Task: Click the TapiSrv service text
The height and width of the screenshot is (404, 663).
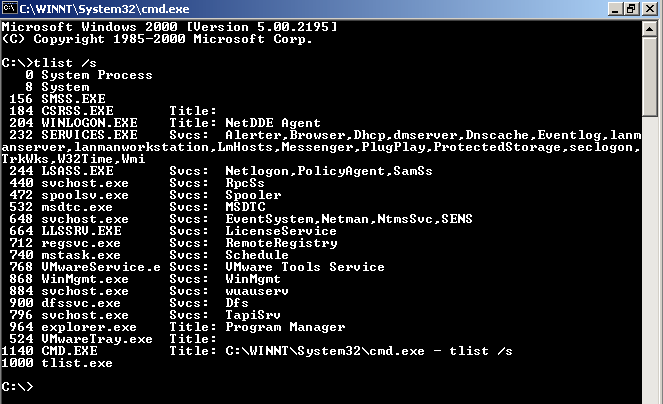Action: click(253, 315)
